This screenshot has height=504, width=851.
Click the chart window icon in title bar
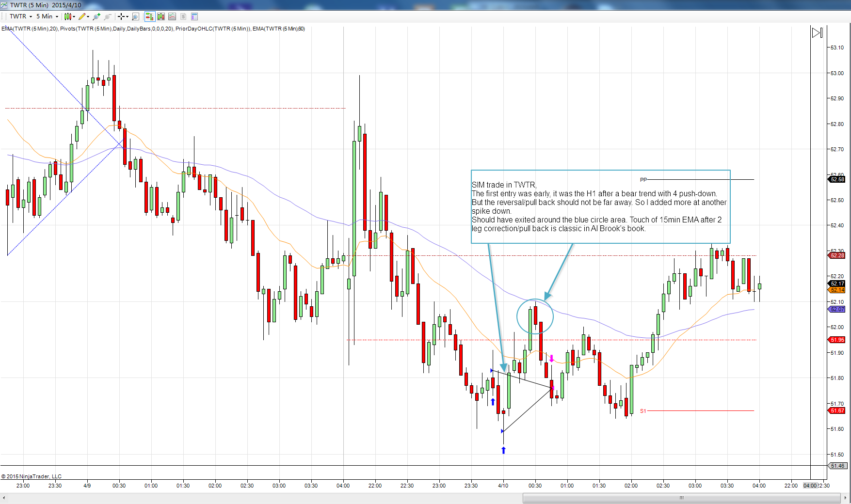coord(4,5)
